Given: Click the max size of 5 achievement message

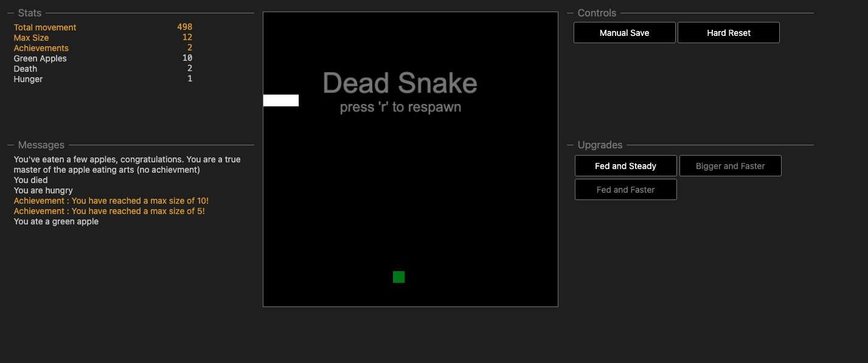Looking at the screenshot, I should pyautogui.click(x=109, y=211).
